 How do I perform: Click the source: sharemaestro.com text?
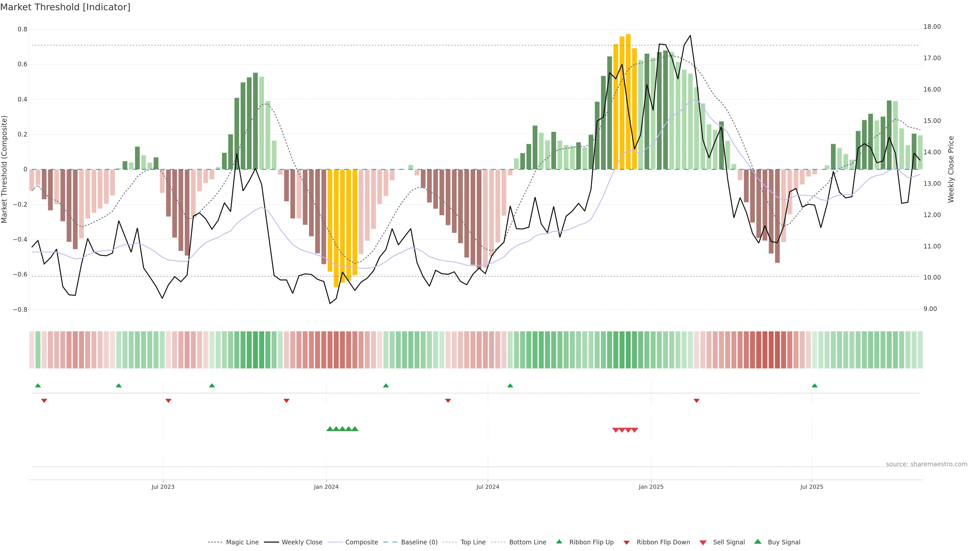click(x=926, y=464)
